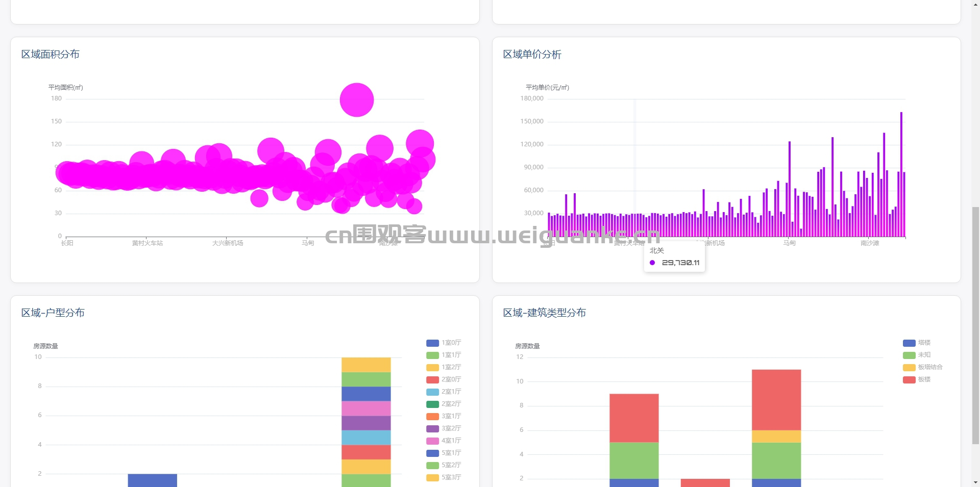Select the purple segment of the 户型 stacked bar
This screenshot has width=980, height=487.
click(366, 423)
